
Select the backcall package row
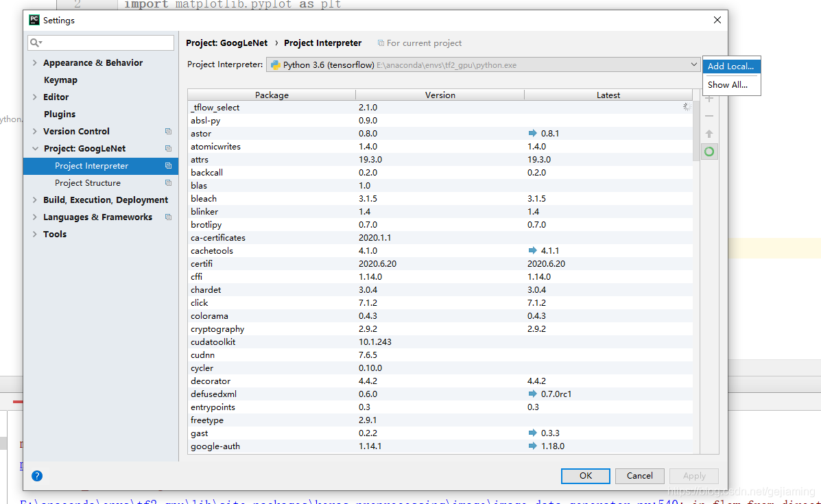(440, 173)
